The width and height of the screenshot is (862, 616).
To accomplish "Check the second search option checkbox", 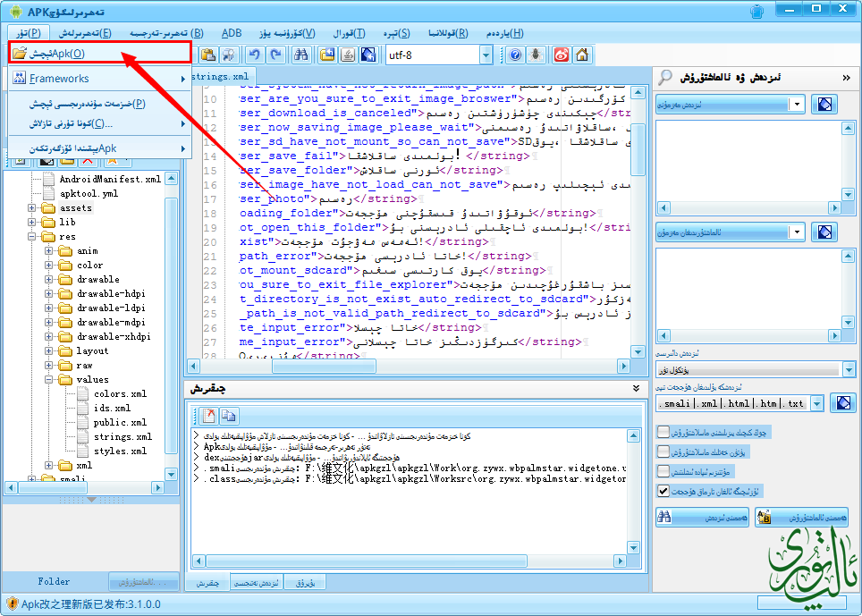I will (x=663, y=451).
